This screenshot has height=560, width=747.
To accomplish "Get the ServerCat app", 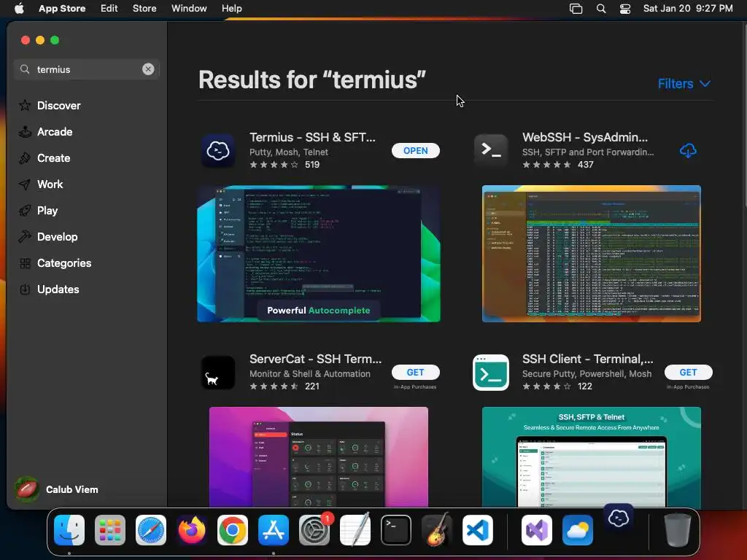I will click(415, 373).
